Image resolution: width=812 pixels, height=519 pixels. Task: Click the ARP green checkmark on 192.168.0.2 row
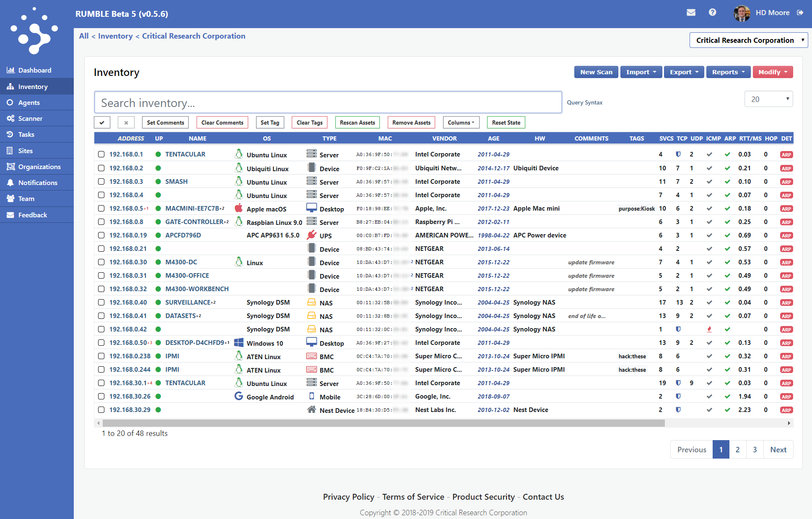[x=727, y=168]
